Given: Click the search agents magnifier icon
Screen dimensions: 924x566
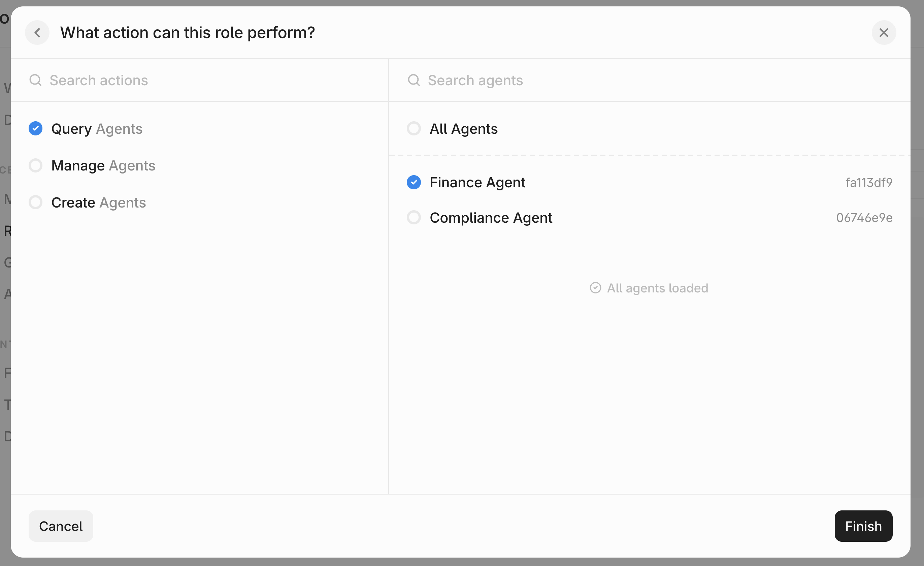Looking at the screenshot, I should pos(414,80).
